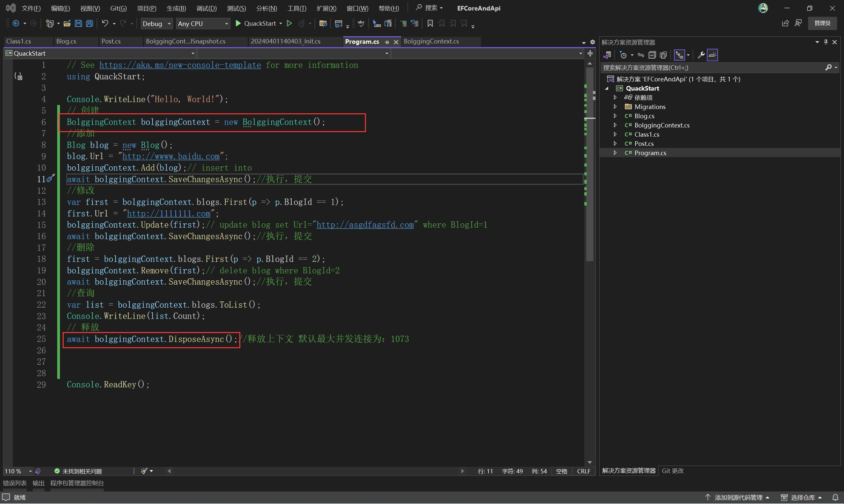Viewport: 844px width, 504px height.
Task: Click the Save All toolbar icon
Action: 89,23
